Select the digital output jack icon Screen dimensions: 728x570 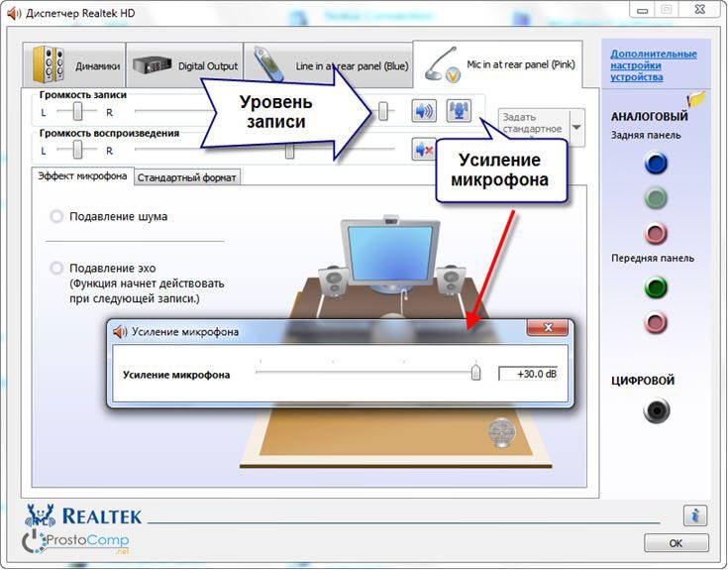click(655, 409)
